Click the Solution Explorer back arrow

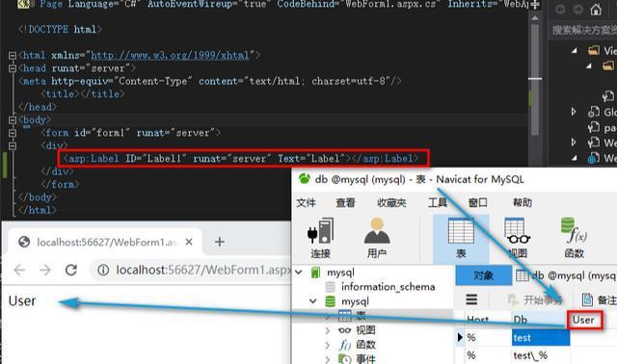coord(561,9)
